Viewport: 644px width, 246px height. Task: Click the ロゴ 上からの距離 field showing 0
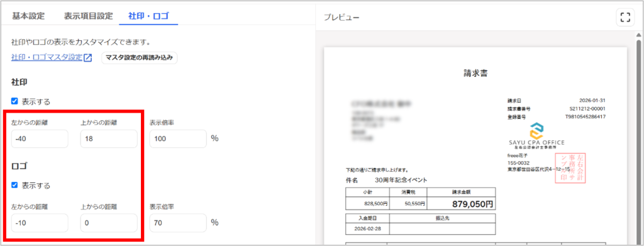(109, 223)
